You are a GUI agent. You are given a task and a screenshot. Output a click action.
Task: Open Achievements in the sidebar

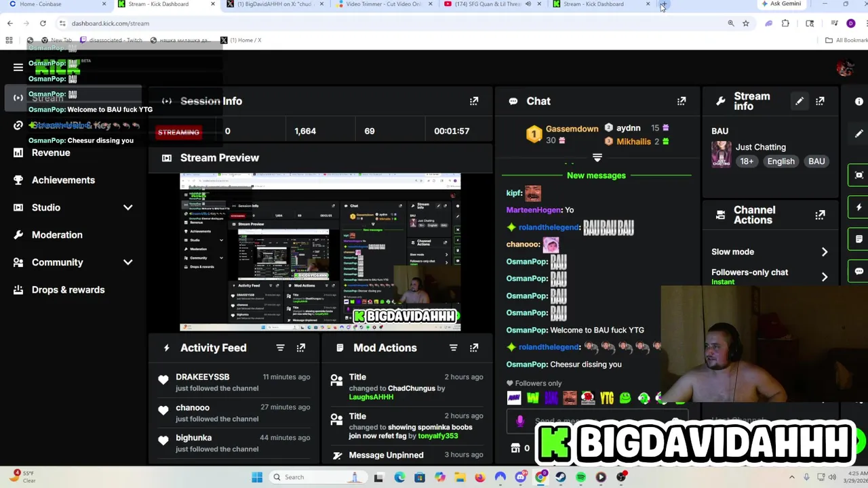[x=63, y=180]
